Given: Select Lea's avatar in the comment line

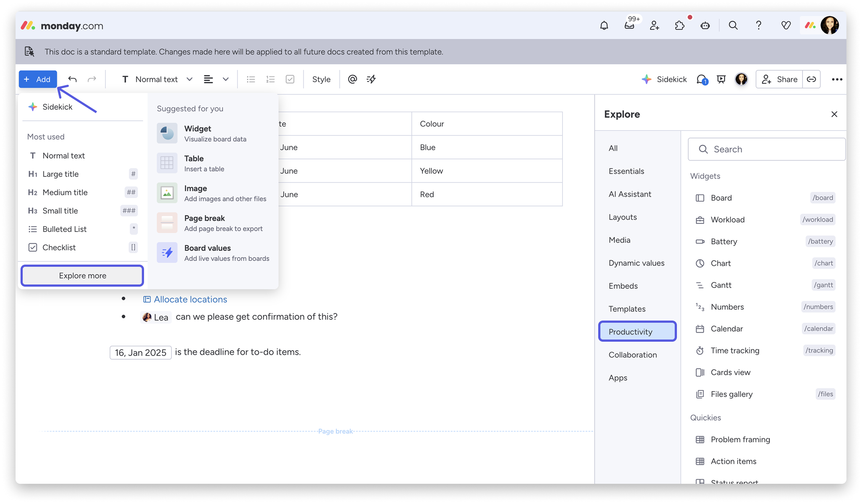Looking at the screenshot, I should click(148, 317).
